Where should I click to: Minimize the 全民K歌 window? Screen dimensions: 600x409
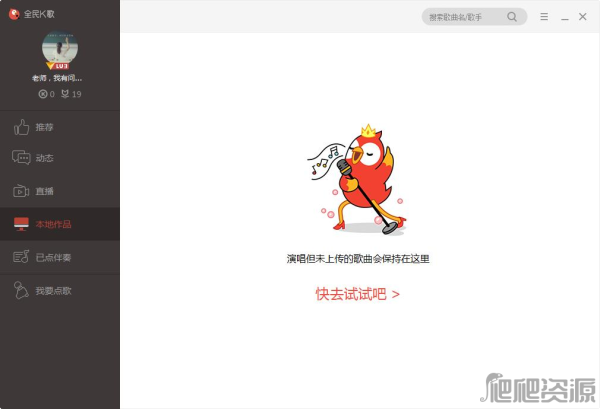[x=564, y=17]
